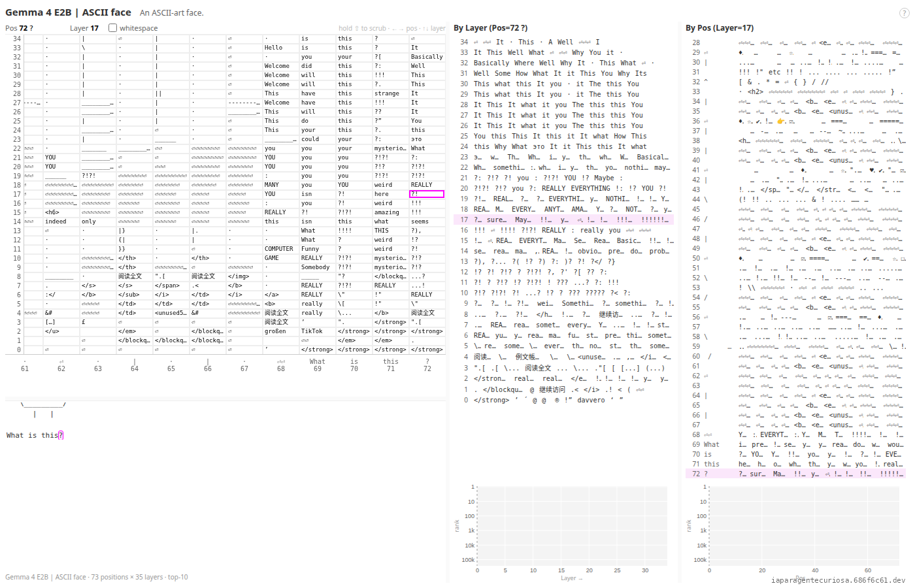Select the 'What 69' position column header
The width and height of the screenshot is (915, 588).
click(318, 365)
